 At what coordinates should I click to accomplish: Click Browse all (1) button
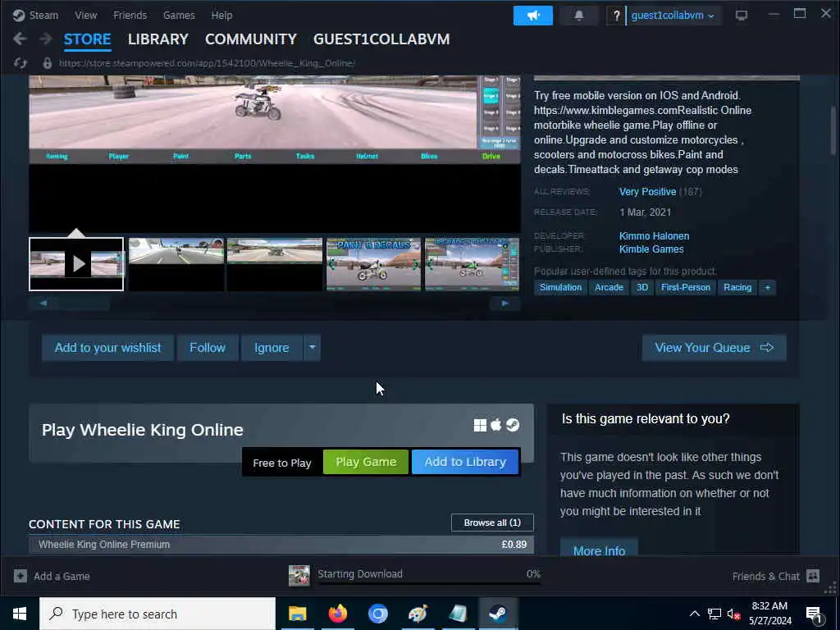(492, 523)
